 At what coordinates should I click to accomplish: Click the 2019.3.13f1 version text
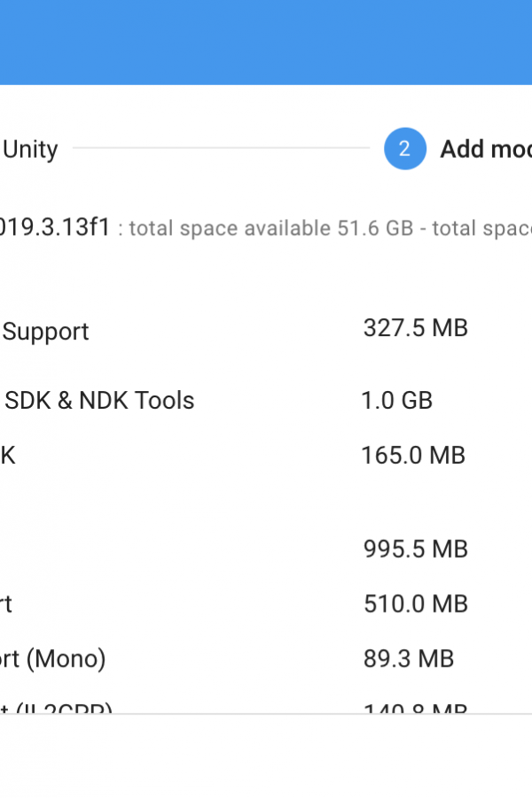pos(55,227)
